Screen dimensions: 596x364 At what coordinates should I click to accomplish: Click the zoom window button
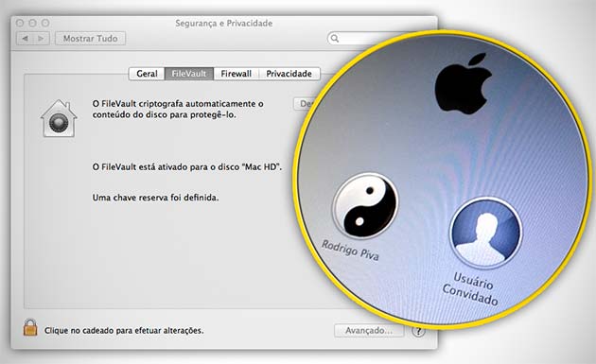click(x=45, y=24)
